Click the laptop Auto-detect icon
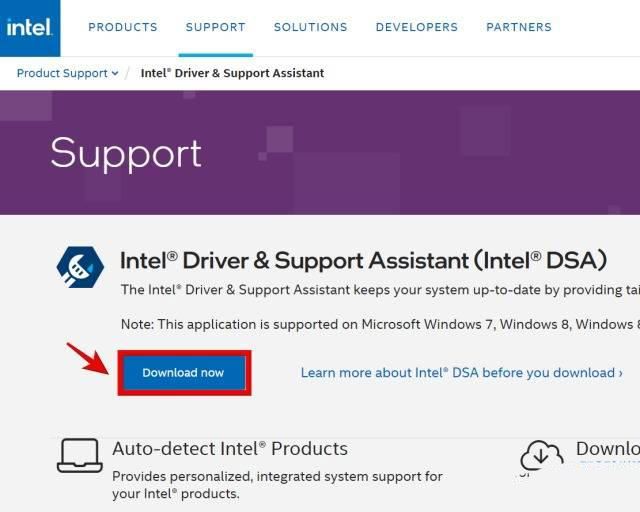This screenshot has width=640, height=512. pyautogui.click(x=79, y=455)
